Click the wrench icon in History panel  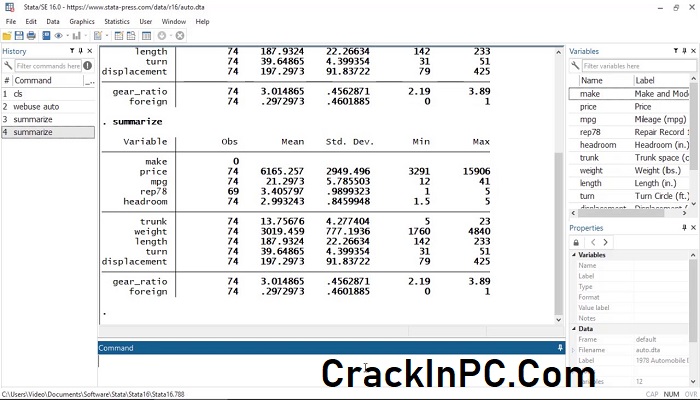[8, 66]
